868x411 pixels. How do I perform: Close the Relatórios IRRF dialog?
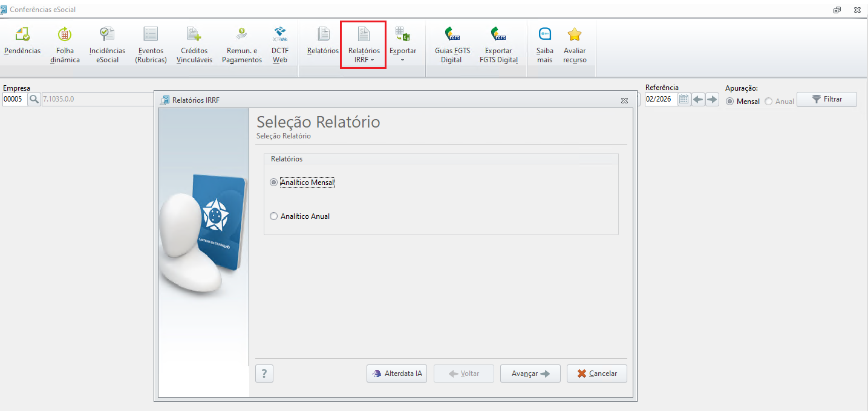click(x=624, y=100)
